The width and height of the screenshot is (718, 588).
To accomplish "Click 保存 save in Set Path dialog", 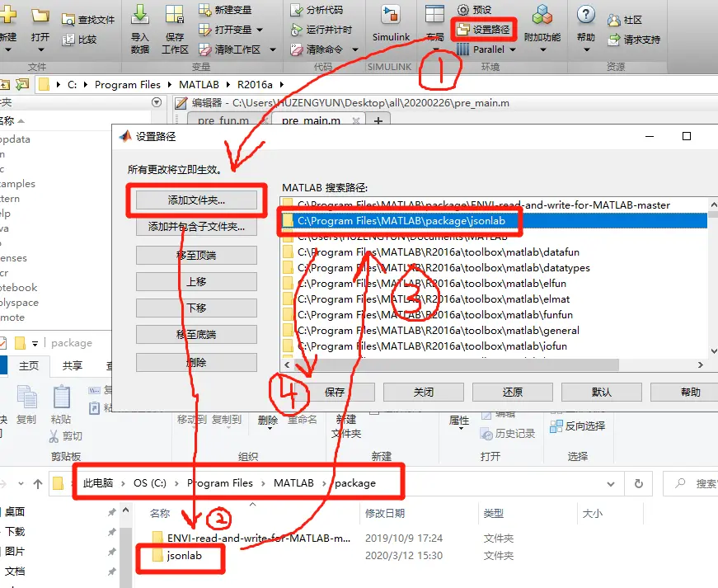I will pyautogui.click(x=335, y=392).
